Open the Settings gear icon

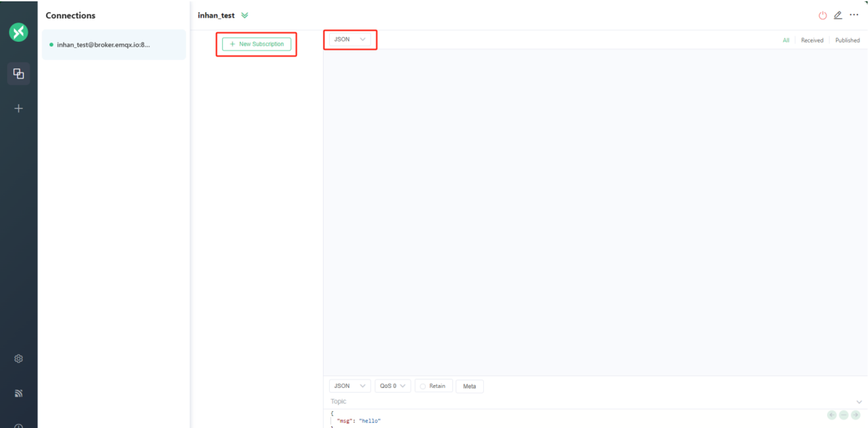(18, 358)
